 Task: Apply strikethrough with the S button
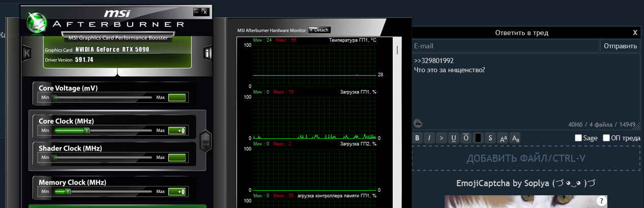[490, 137]
